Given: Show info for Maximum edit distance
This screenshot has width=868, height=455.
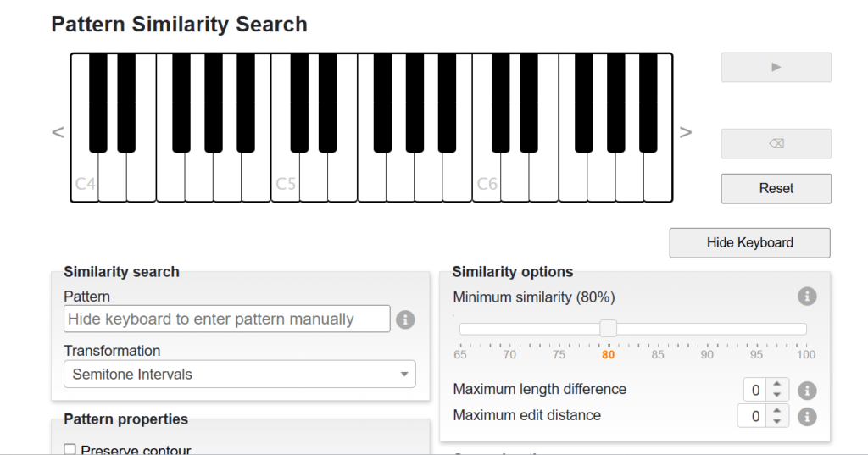Looking at the screenshot, I should click(x=807, y=417).
